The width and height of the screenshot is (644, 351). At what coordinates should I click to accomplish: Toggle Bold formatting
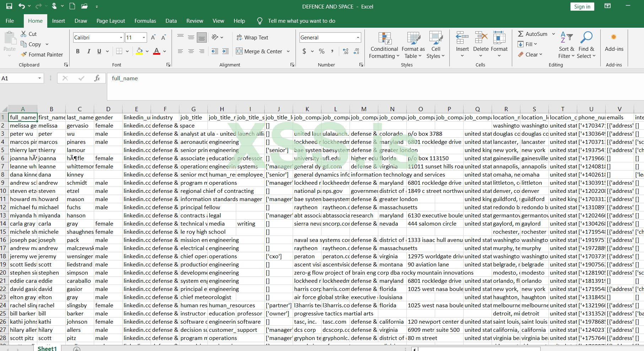[78, 51]
